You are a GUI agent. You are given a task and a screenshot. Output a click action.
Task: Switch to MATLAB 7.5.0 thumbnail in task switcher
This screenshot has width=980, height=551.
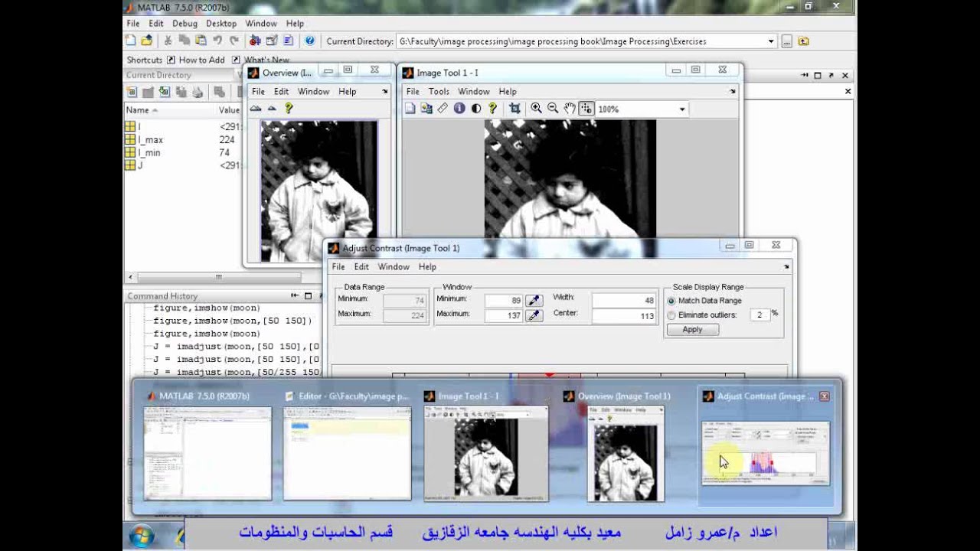coord(207,453)
